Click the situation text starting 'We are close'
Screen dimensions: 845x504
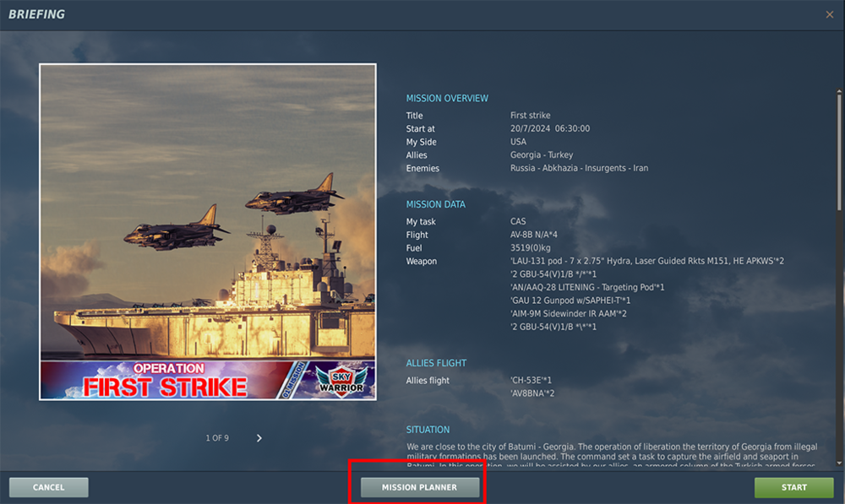pos(612,456)
